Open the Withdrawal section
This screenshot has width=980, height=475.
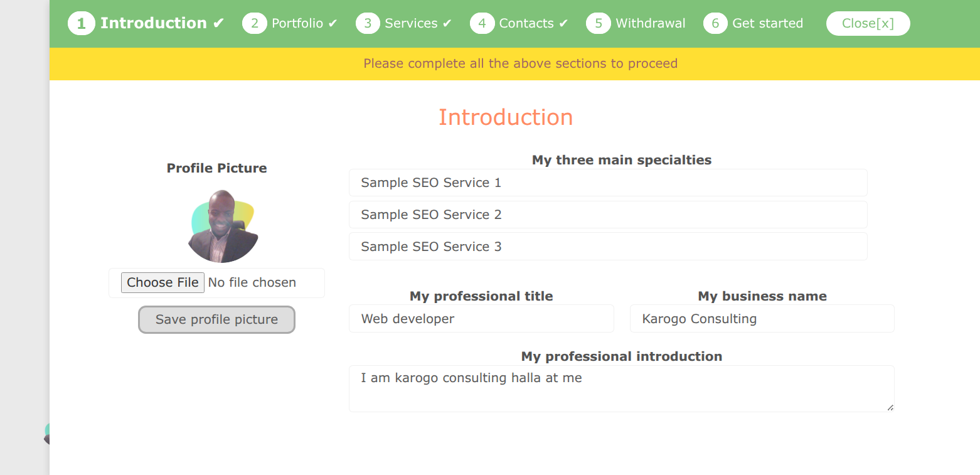pyautogui.click(x=651, y=23)
